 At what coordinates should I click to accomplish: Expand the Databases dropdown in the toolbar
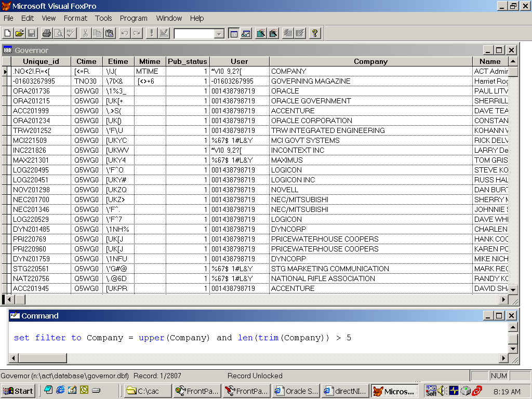(x=219, y=34)
